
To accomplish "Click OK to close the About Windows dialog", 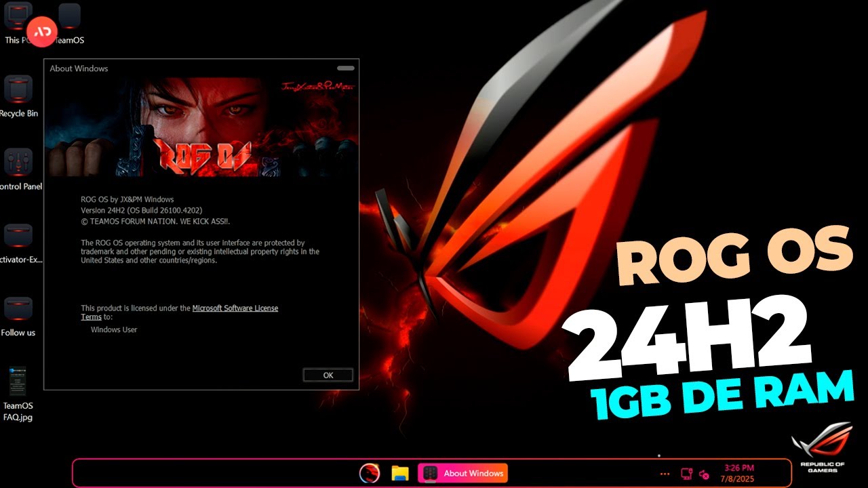I will click(x=328, y=375).
